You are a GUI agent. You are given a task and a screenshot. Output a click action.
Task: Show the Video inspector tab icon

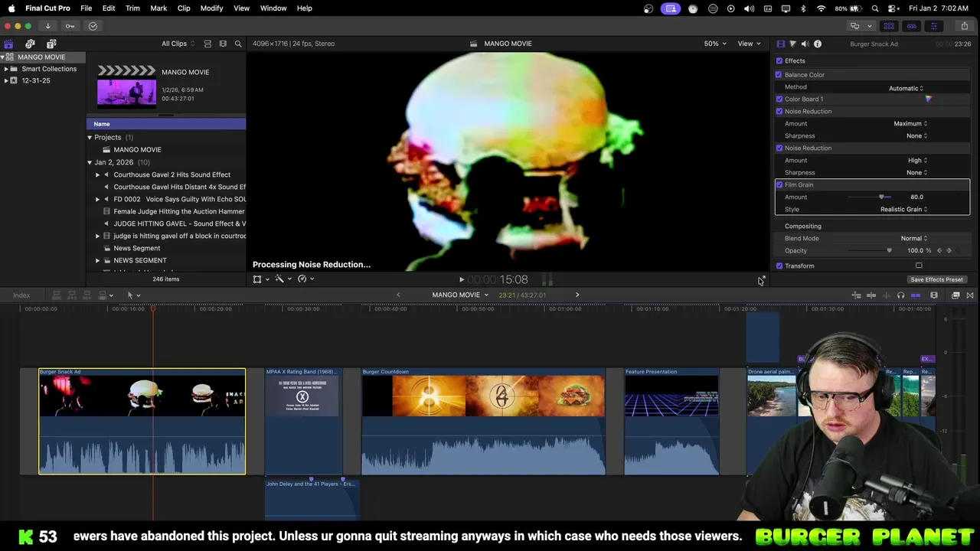click(x=780, y=44)
